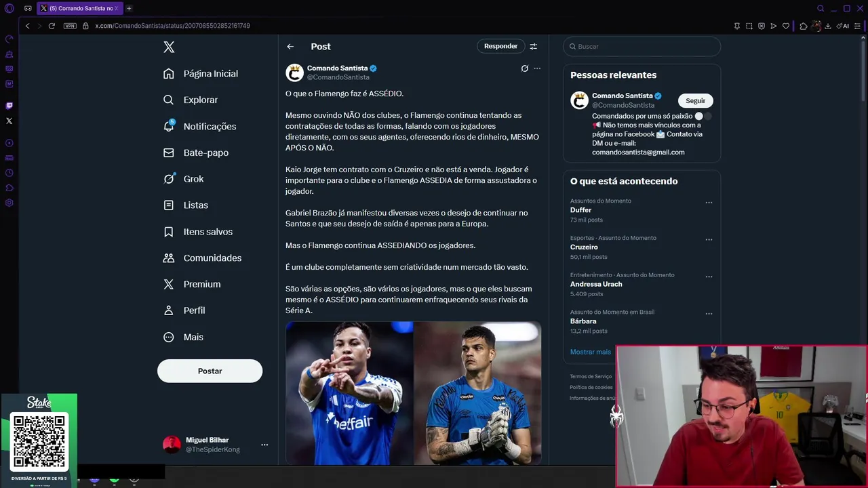Click Mostrar mais under trends
This screenshot has width=868, height=488.
(x=590, y=352)
